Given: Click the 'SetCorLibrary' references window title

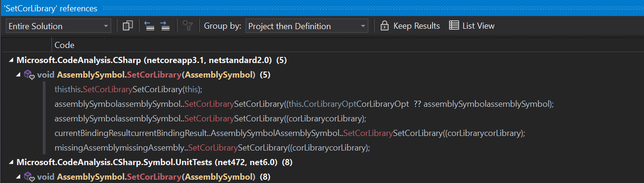Looking at the screenshot, I should 50,8.
